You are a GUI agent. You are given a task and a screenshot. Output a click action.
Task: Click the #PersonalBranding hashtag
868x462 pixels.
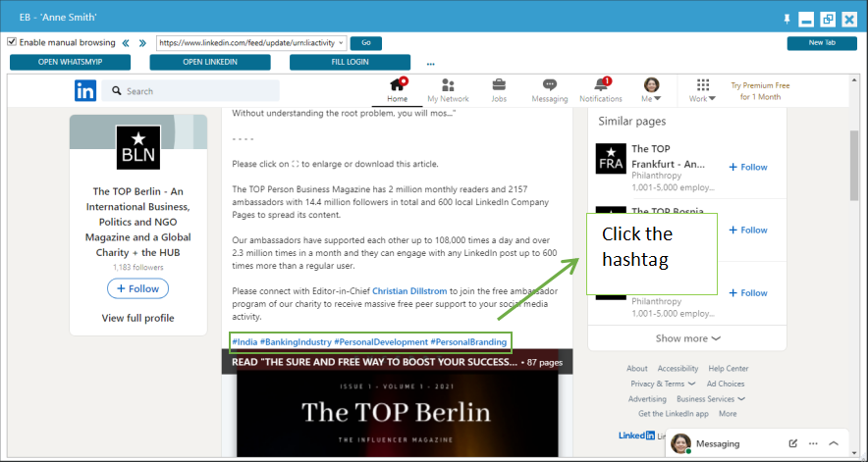click(468, 342)
